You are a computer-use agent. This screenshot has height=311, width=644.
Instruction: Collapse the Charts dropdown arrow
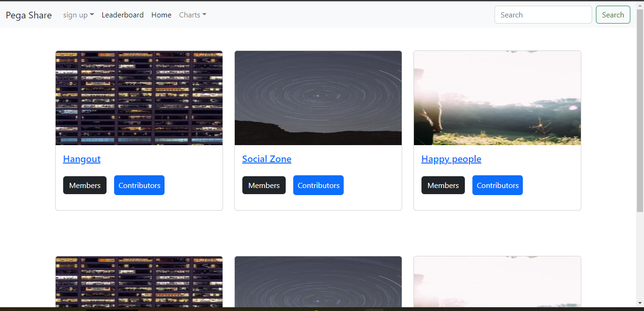point(204,15)
